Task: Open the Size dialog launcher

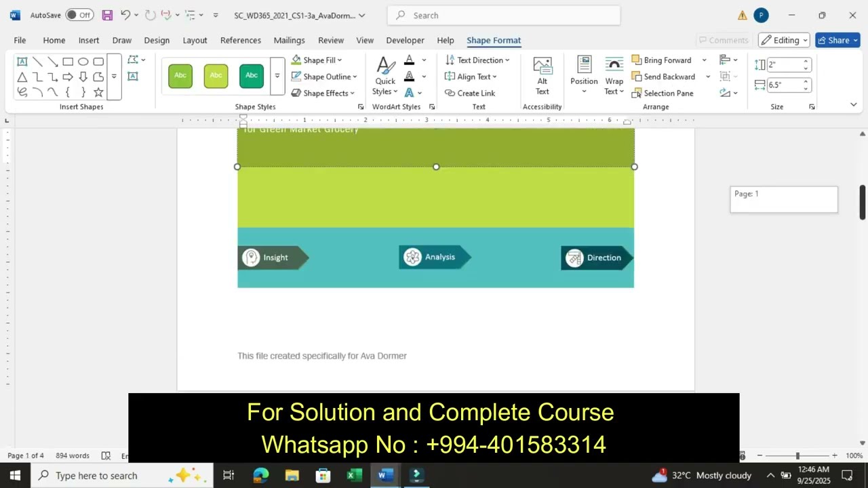Action: click(x=812, y=107)
